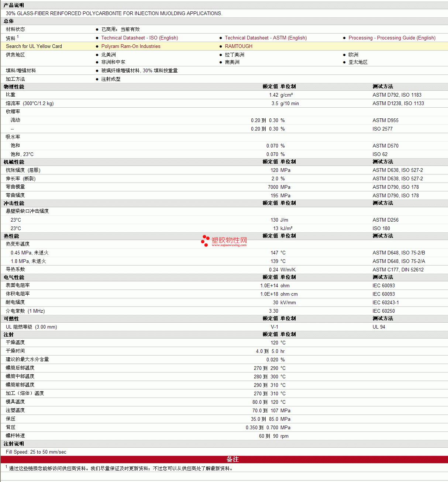Click the '螺筒前部温度' row label
448x482 pixels.
tap(20, 385)
